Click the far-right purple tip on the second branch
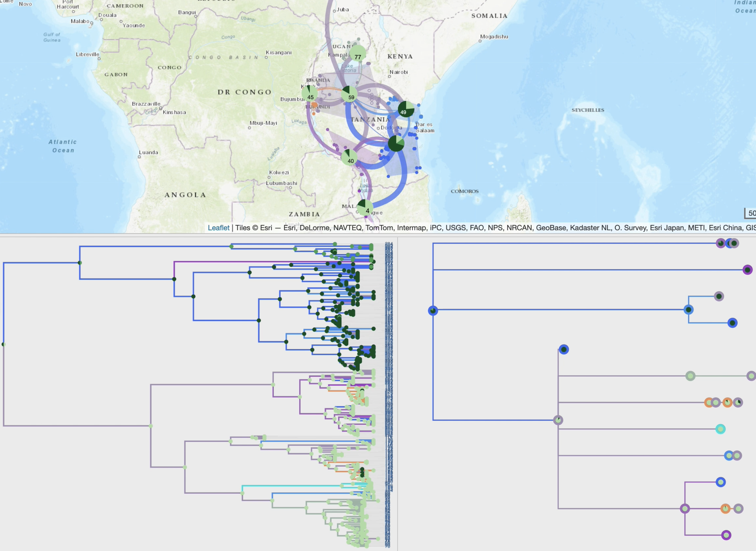This screenshot has width=756, height=551. tap(748, 269)
